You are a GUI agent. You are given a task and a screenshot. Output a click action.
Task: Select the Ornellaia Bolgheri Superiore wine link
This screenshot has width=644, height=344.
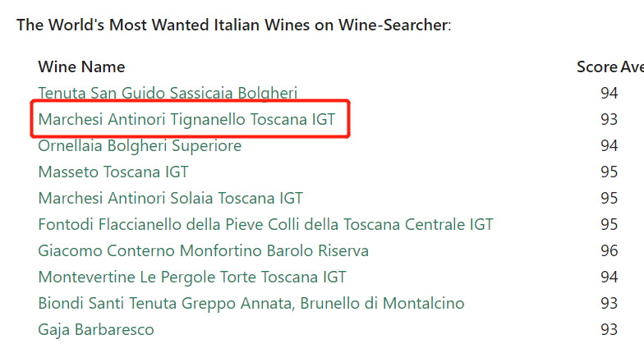coord(140,146)
